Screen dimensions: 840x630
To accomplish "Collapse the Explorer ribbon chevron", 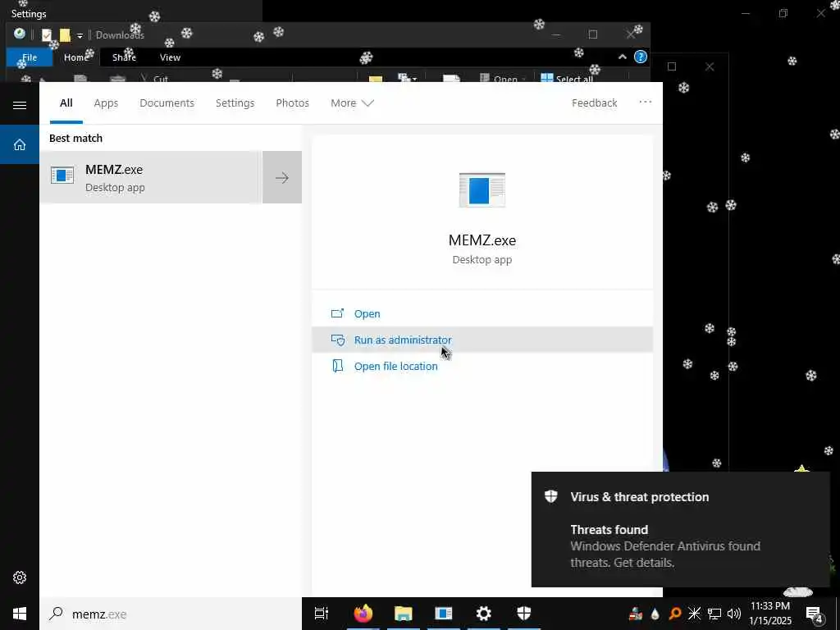I will pos(622,57).
